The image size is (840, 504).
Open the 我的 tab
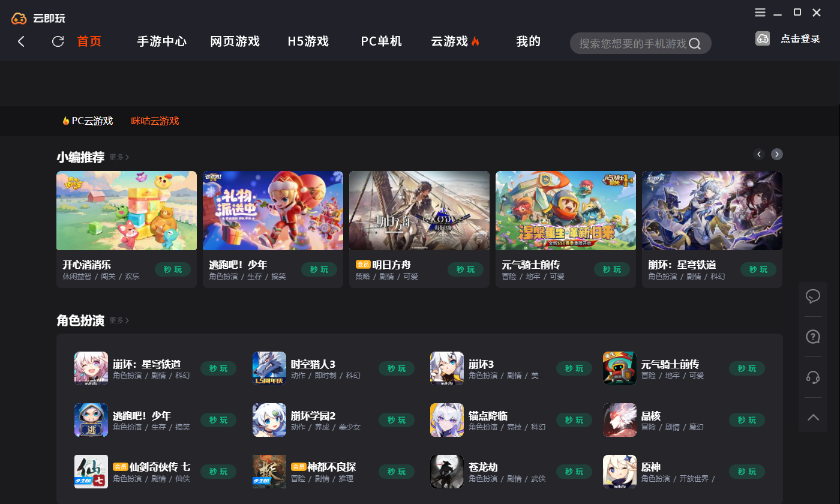[529, 41]
